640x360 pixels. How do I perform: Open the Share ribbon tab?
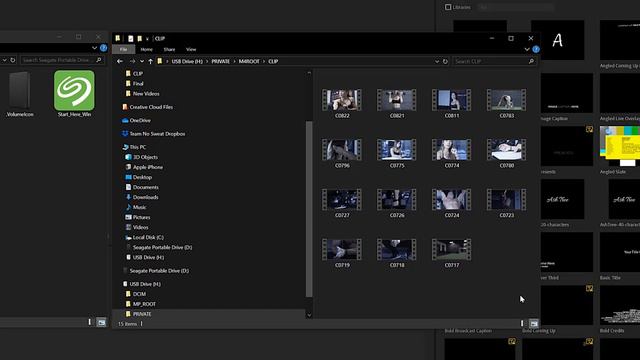point(169,49)
